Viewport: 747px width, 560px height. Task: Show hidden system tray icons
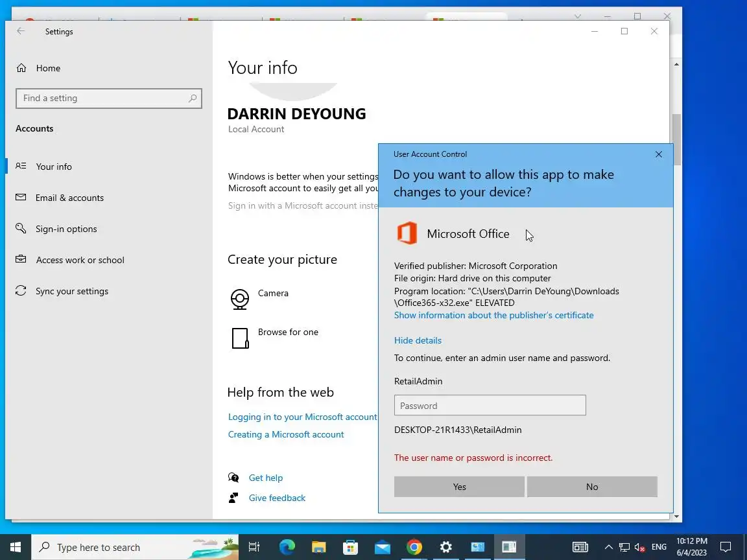click(x=608, y=547)
